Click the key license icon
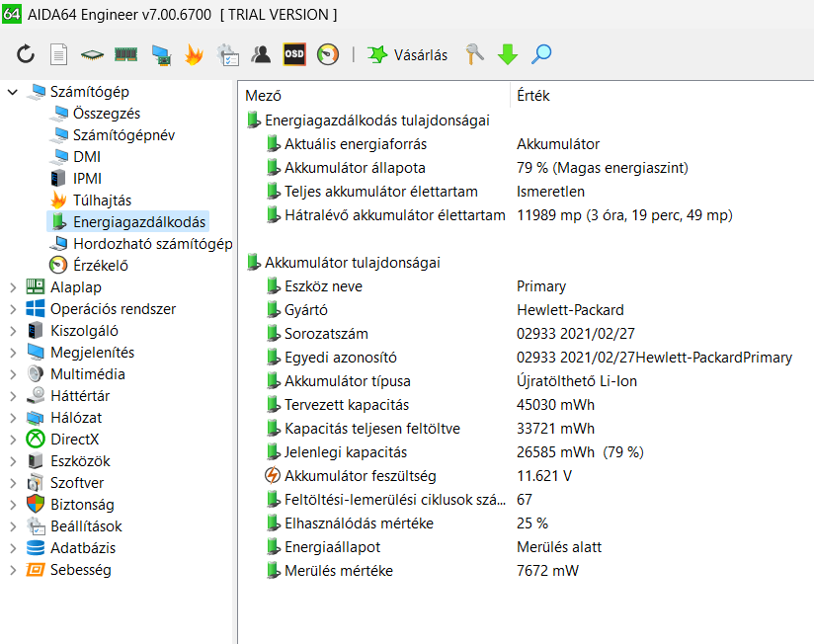 point(475,54)
